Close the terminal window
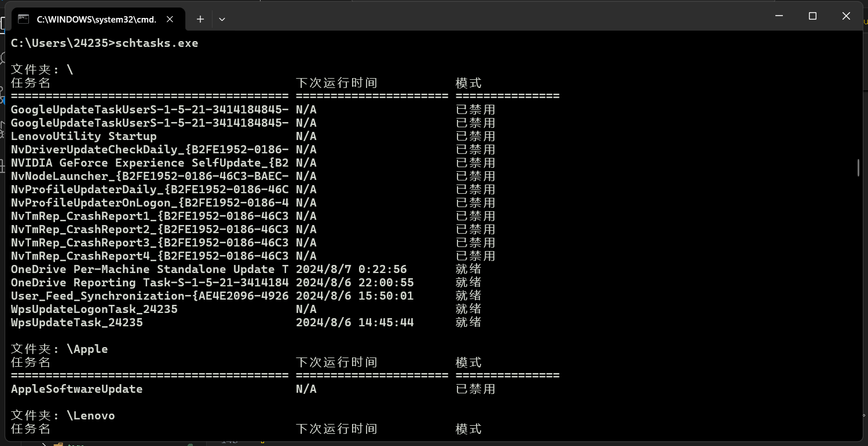Screen dimensions: 868x446 tap(846, 16)
